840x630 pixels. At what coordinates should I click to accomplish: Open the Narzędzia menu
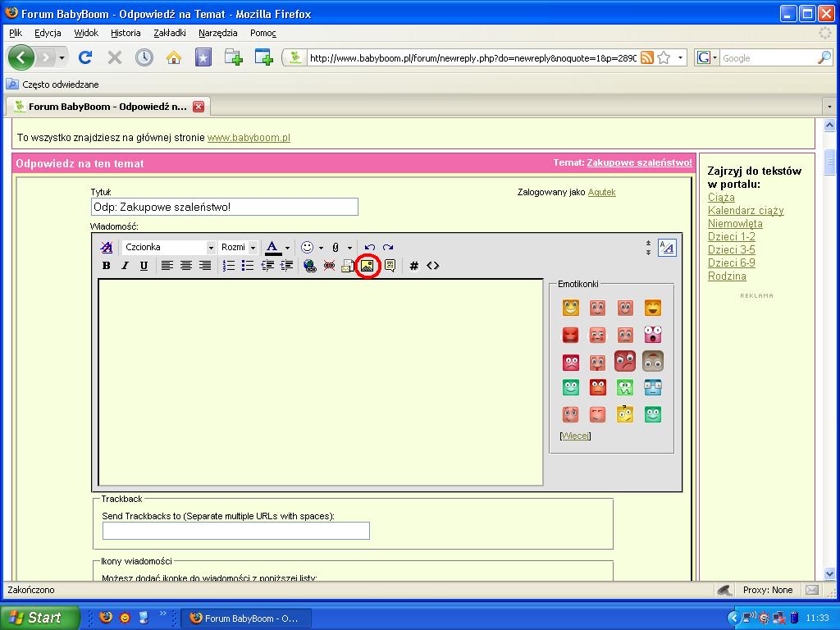217,33
